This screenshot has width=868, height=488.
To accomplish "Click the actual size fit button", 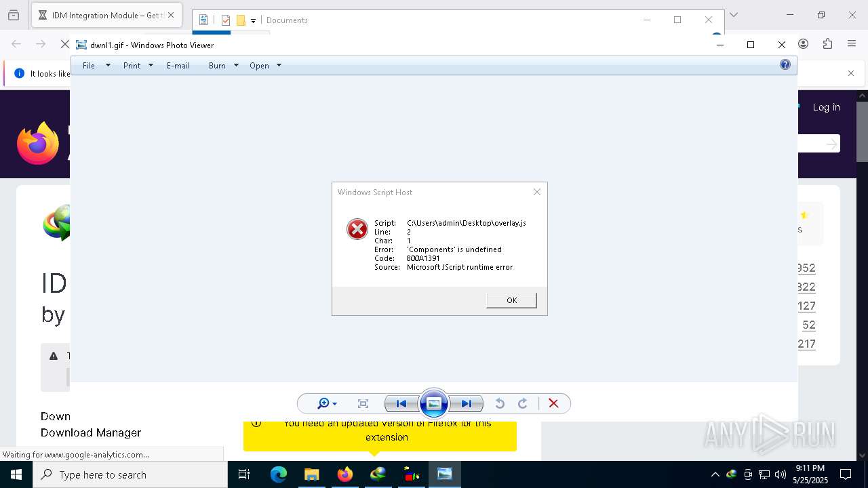I will (363, 404).
